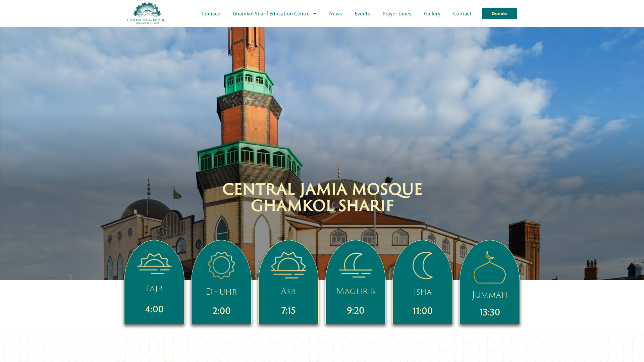The height and width of the screenshot is (362, 644).
Task: Open Ghamkol Sharif Education Centre menu
Action: pos(271,13)
